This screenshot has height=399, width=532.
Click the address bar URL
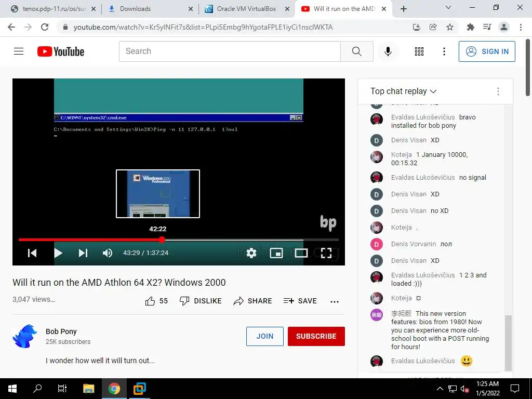coord(203,27)
